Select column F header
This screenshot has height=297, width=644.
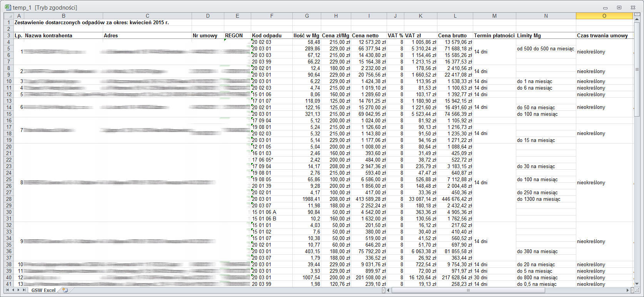272,16
